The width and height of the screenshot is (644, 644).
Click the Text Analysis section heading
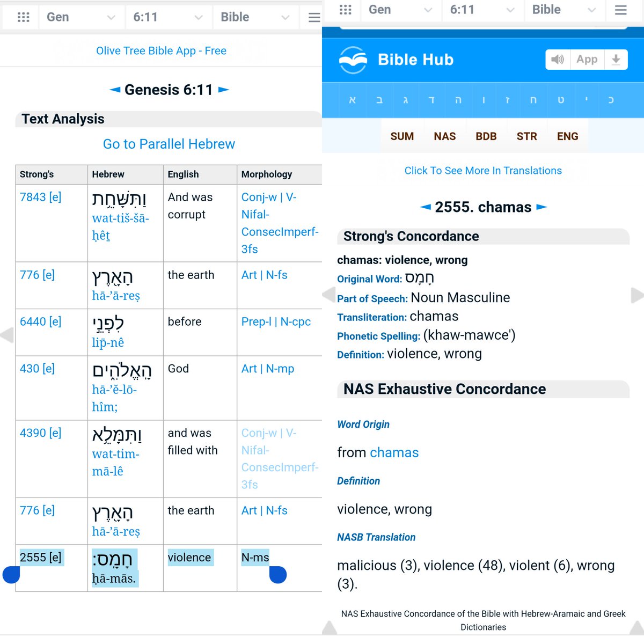tap(63, 119)
